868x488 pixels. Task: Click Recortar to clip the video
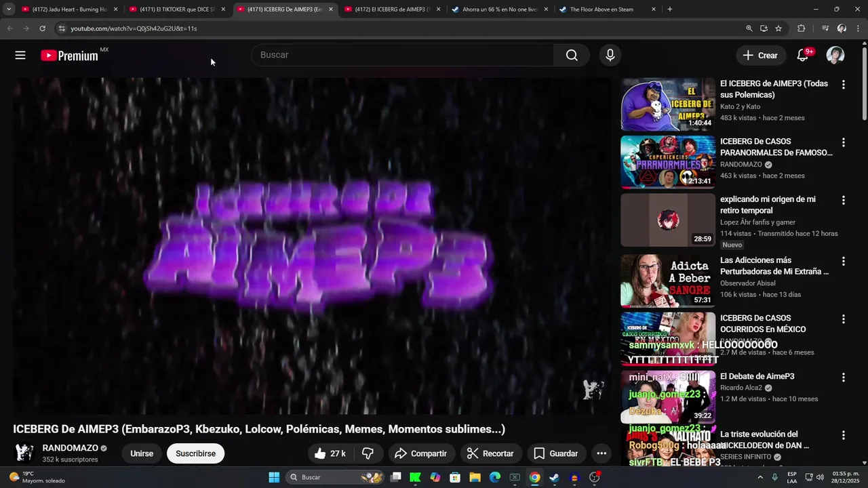tap(491, 453)
